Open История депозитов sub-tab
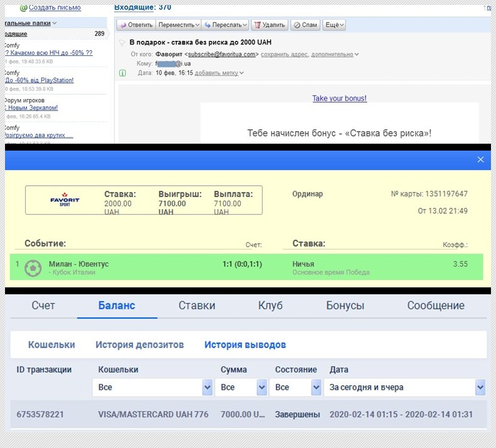Screen dimensions: 496x448 coord(139,344)
